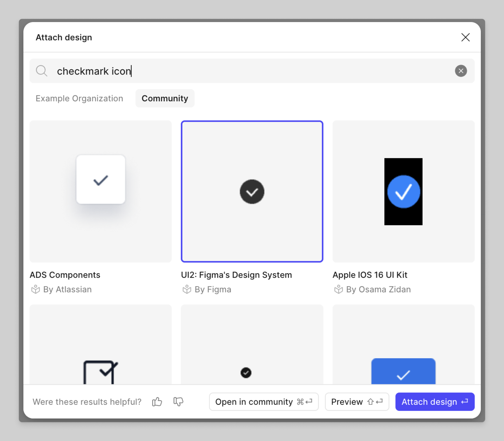Select the UI2: Figma's Design System thumbnail
Viewport: 504px width, 441px height.
pyautogui.click(x=252, y=191)
